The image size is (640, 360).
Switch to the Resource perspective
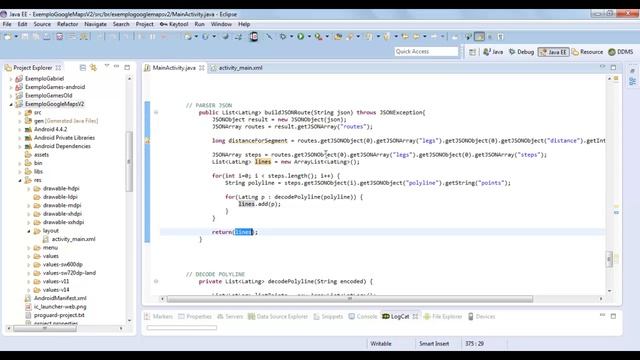(x=587, y=52)
